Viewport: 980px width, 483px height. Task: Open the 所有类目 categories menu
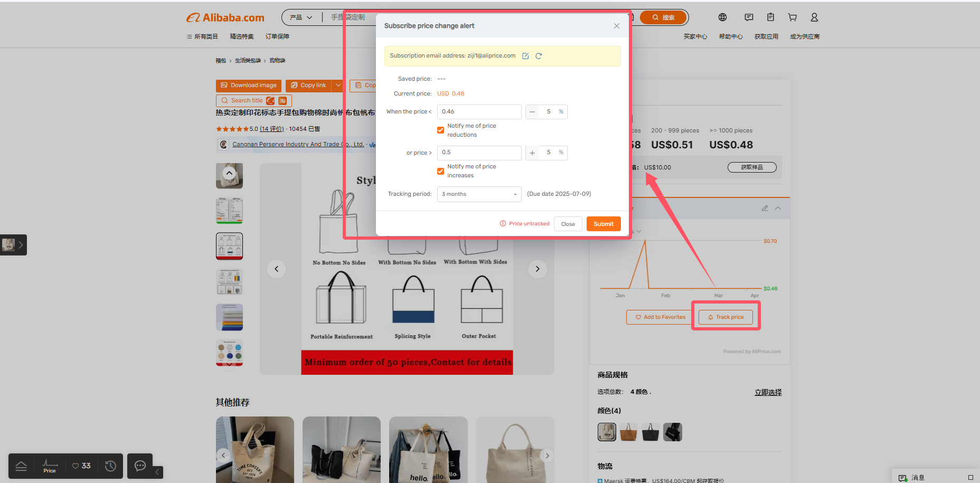pos(202,36)
